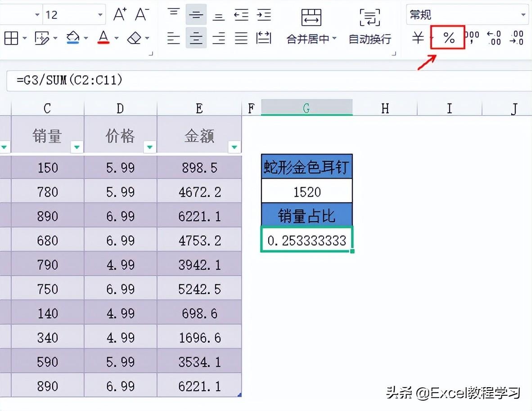The image size is (532, 411).
Task: Select column H header
Action: [x=385, y=108]
